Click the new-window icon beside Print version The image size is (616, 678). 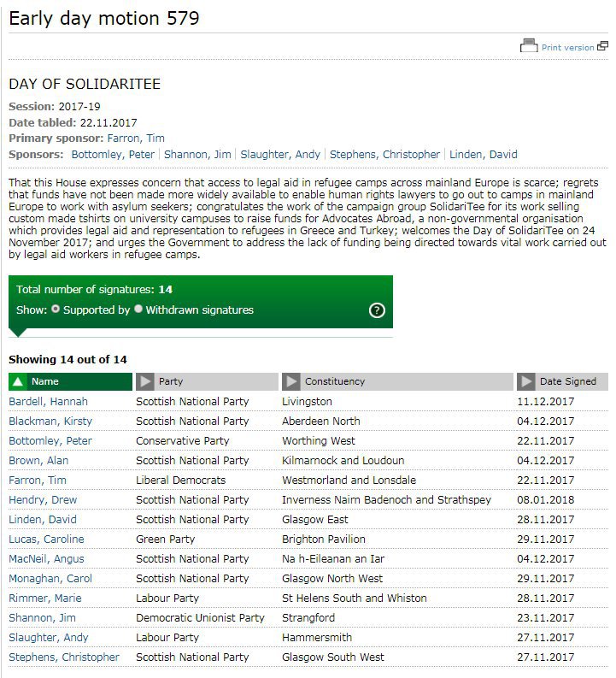pyautogui.click(x=602, y=46)
